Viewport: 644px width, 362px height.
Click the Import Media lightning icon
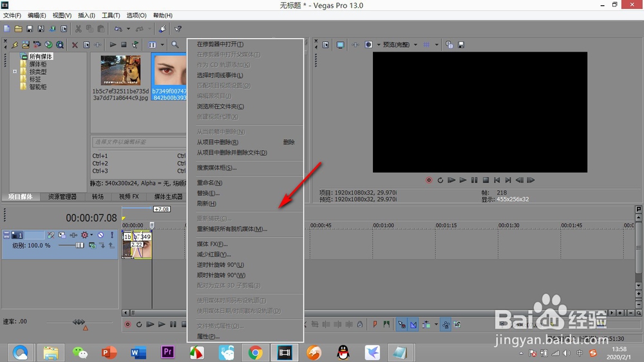coord(14,45)
